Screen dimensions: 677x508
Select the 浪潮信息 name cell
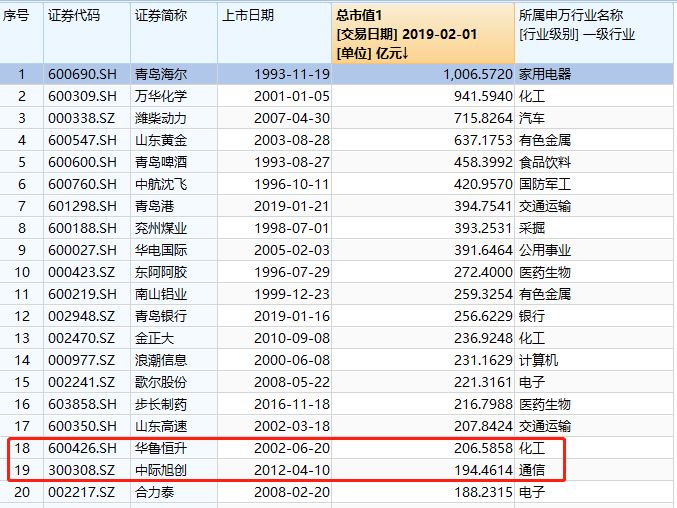coord(174,360)
